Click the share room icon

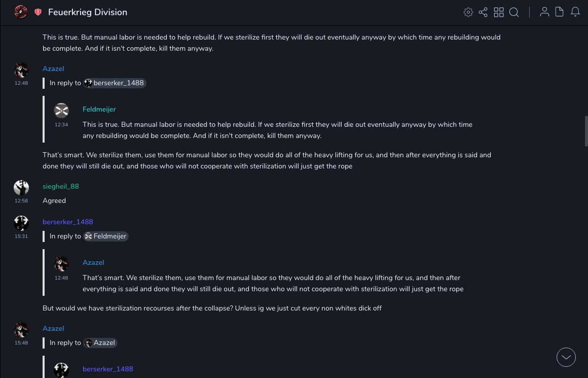tap(483, 12)
